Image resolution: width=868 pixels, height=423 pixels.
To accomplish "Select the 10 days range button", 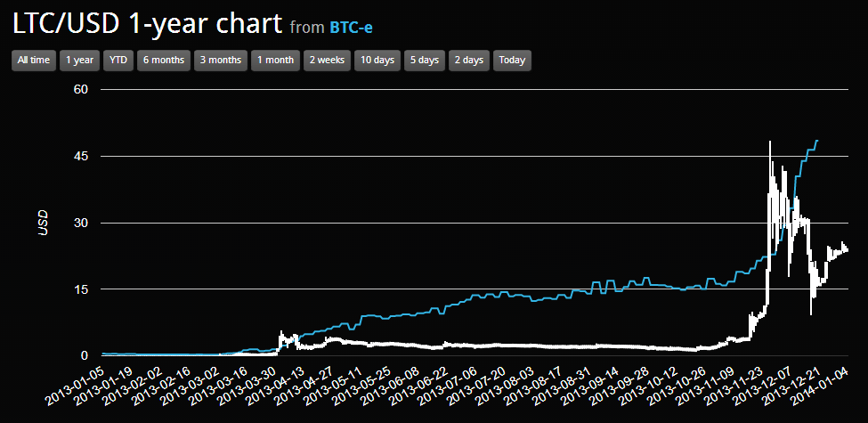I will pos(377,61).
